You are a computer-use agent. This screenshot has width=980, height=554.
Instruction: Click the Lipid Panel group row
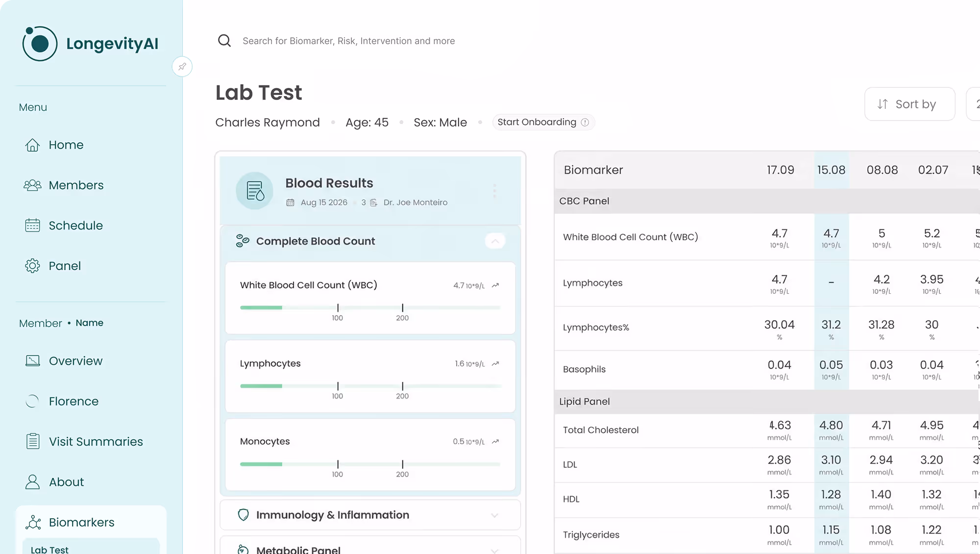tap(767, 402)
